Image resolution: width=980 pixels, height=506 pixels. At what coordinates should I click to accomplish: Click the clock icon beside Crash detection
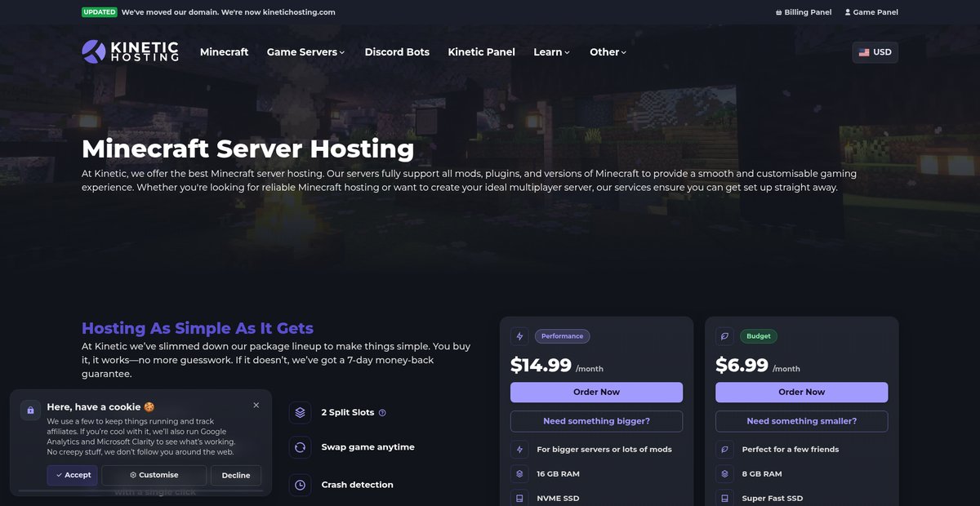pos(300,485)
